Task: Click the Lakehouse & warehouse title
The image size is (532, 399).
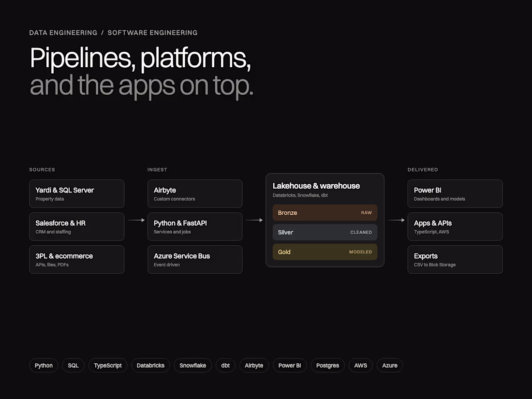Action: pyautogui.click(x=316, y=186)
